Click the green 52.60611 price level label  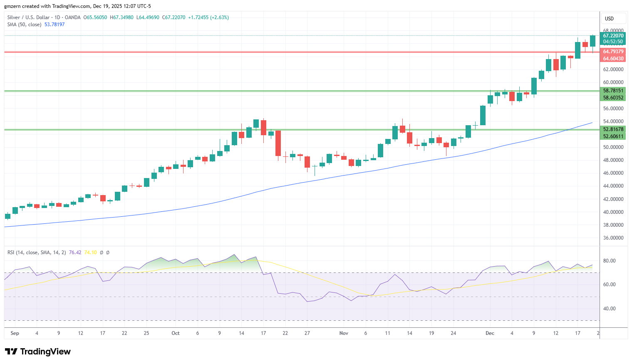click(x=613, y=136)
